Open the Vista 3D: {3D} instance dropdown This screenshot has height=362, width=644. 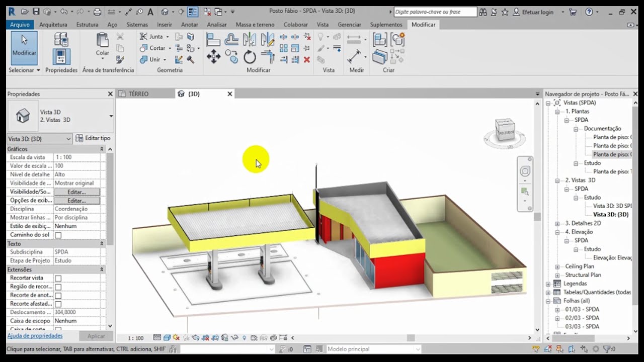point(40,139)
